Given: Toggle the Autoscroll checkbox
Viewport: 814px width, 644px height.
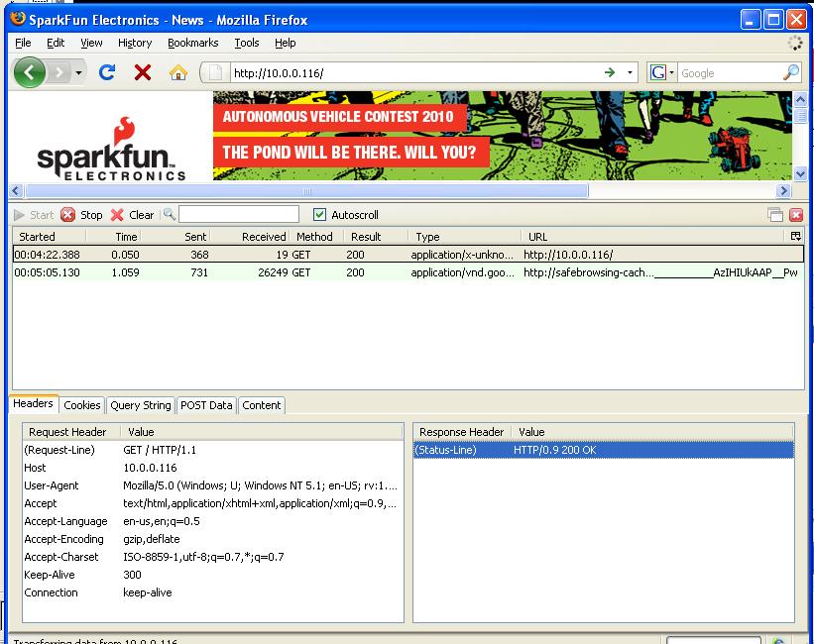Looking at the screenshot, I should click(319, 215).
